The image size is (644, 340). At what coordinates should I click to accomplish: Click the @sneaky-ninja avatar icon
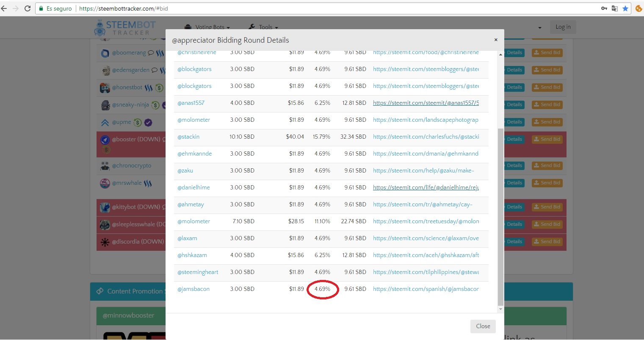[x=105, y=105]
